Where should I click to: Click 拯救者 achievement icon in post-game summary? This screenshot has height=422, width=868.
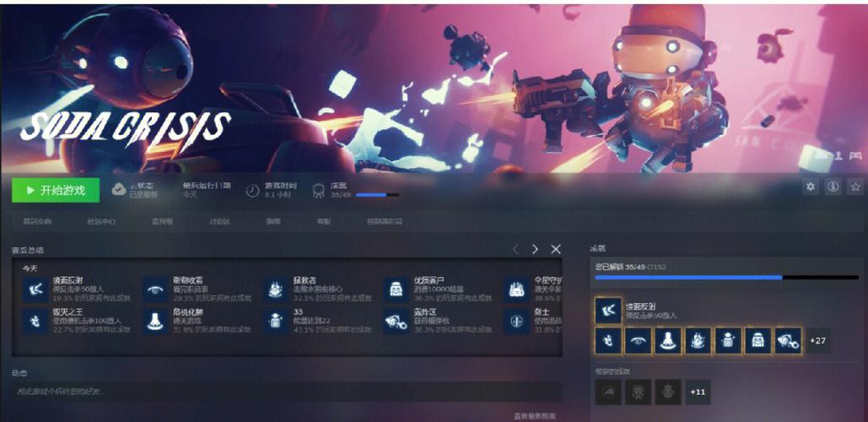click(275, 289)
